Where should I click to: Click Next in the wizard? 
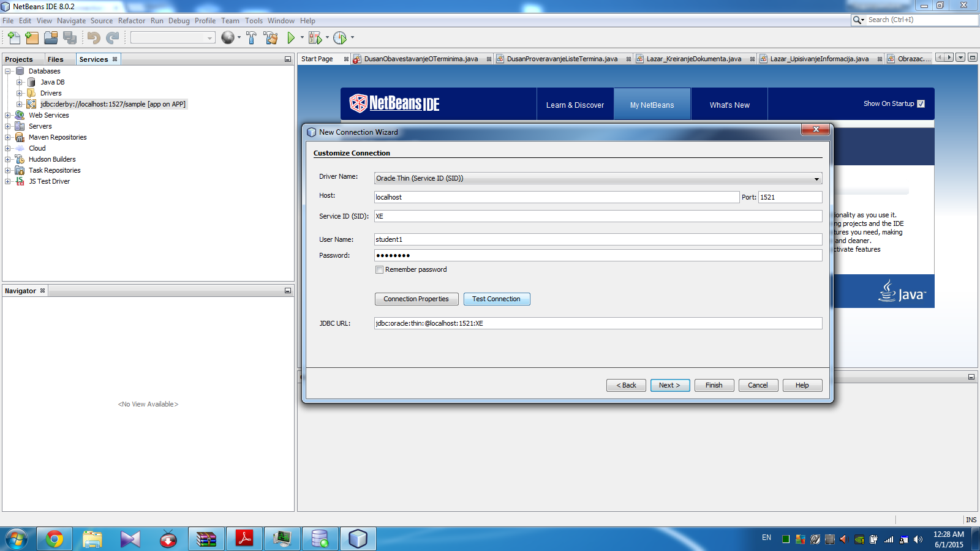pos(670,385)
